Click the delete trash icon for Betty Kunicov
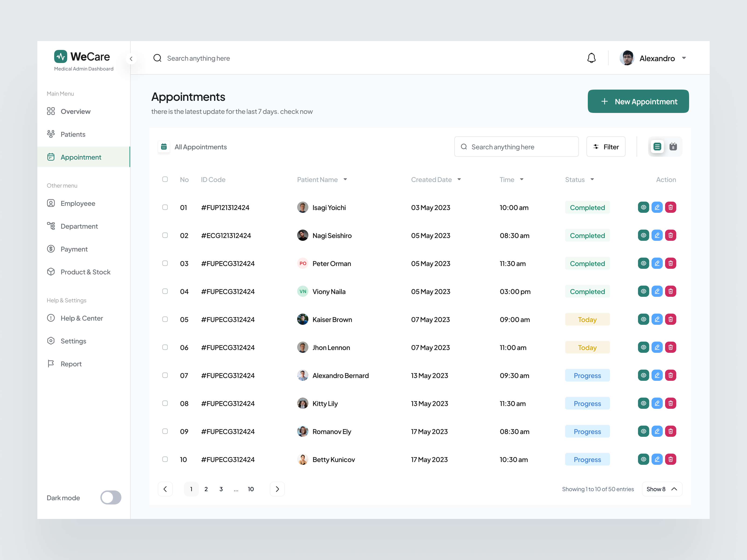 (671, 459)
